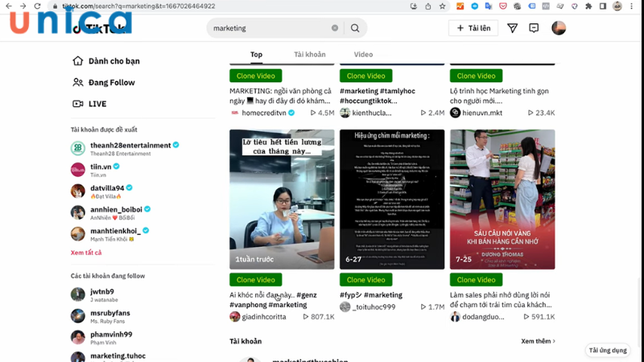
Task: Bookmark this page with the star icon
Action: (442, 6)
